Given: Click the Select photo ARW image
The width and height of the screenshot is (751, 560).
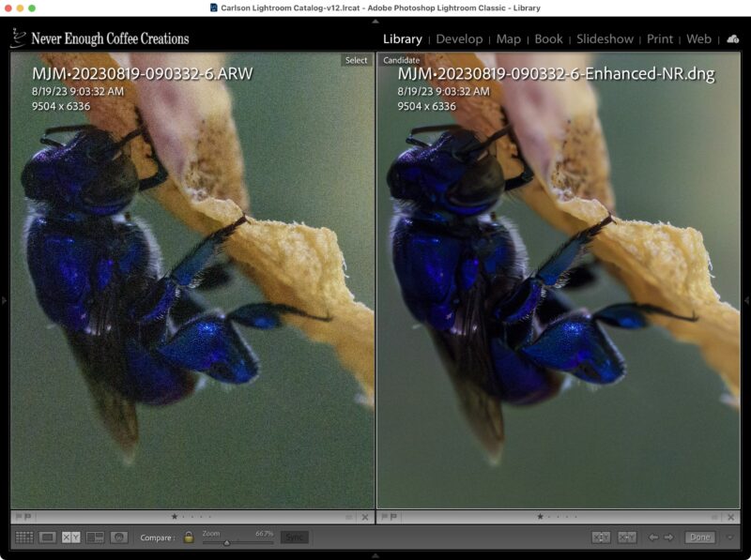Looking at the screenshot, I should pos(192,280).
